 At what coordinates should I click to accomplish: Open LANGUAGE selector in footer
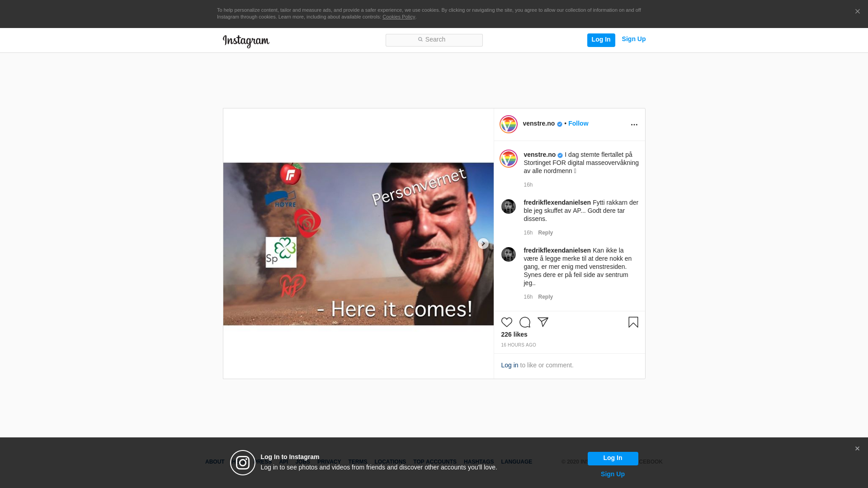coord(516,462)
